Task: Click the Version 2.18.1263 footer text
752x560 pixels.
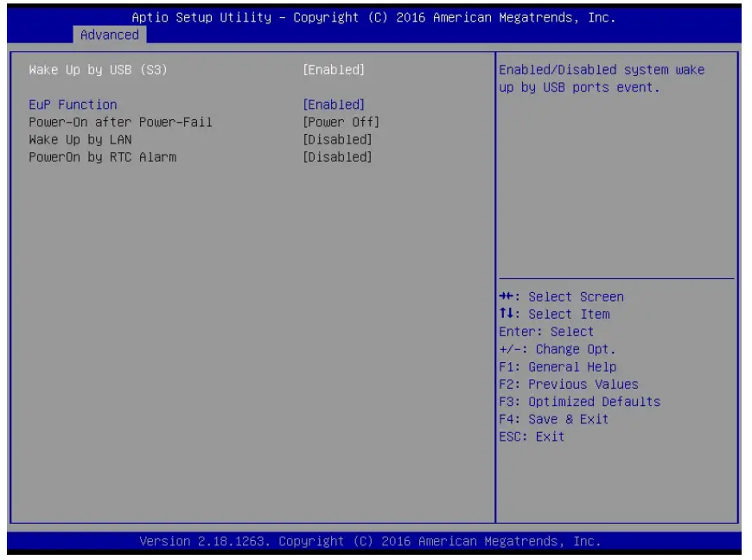Action: point(370,541)
